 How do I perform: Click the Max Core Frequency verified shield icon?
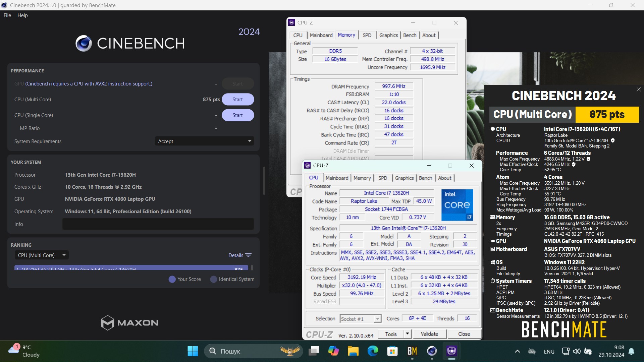click(x=588, y=159)
